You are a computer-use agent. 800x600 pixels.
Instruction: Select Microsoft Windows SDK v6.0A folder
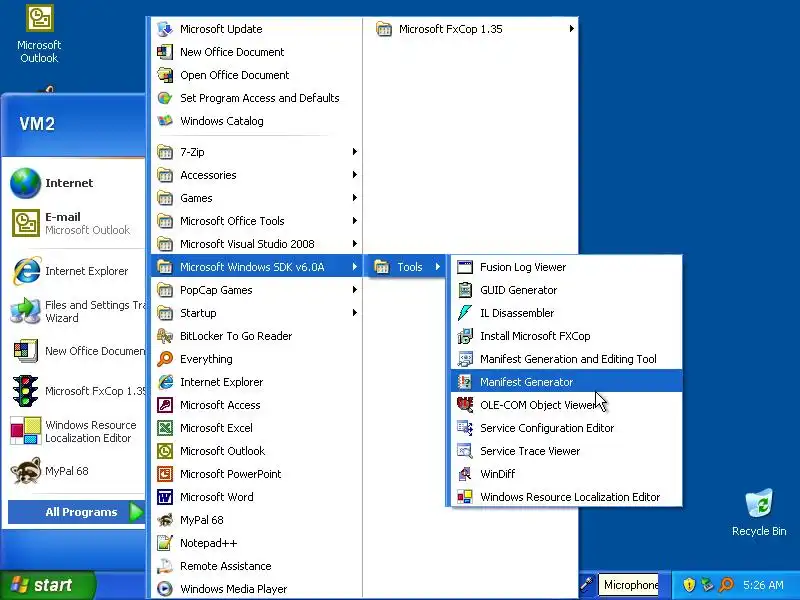tap(256, 267)
